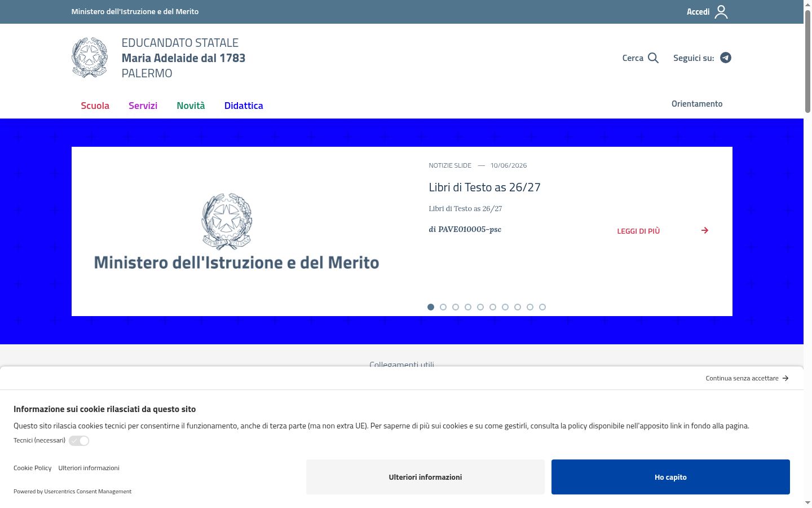Open the Cookie Policy link

(x=32, y=468)
